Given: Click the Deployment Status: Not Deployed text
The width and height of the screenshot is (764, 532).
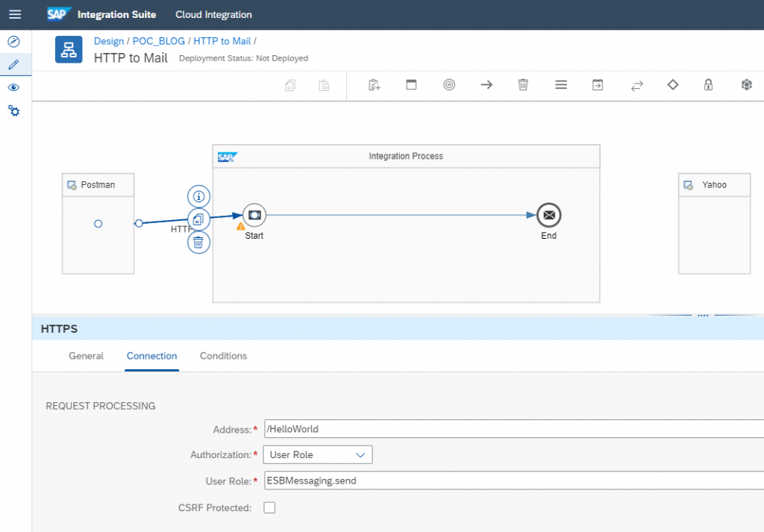Looking at the screenshot, I should (244, 58).
